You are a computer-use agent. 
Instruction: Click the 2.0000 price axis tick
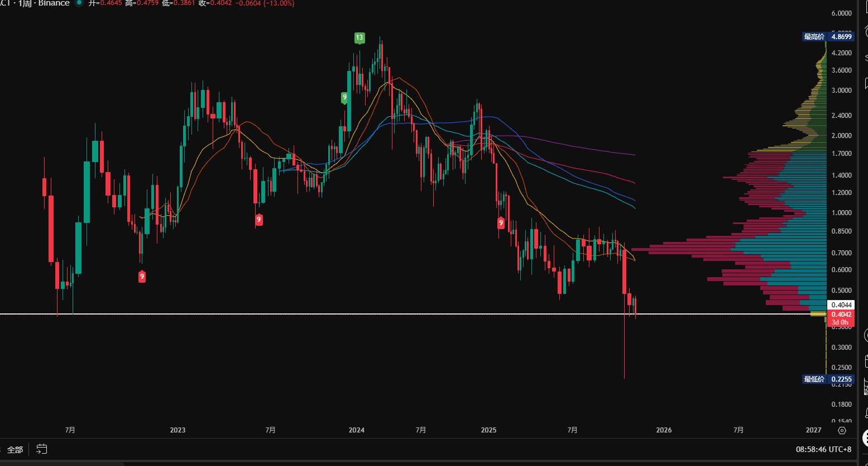coord(842,135)
